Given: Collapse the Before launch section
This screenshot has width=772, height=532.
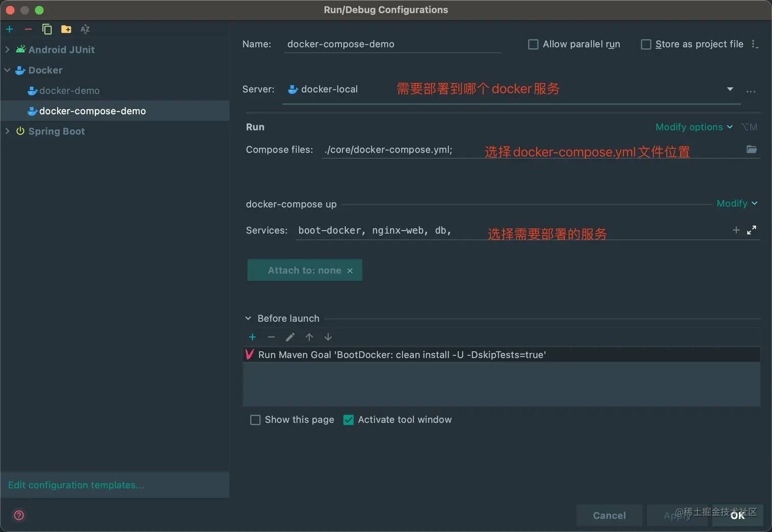Looking at the screenshot, I should coord(248,318).
